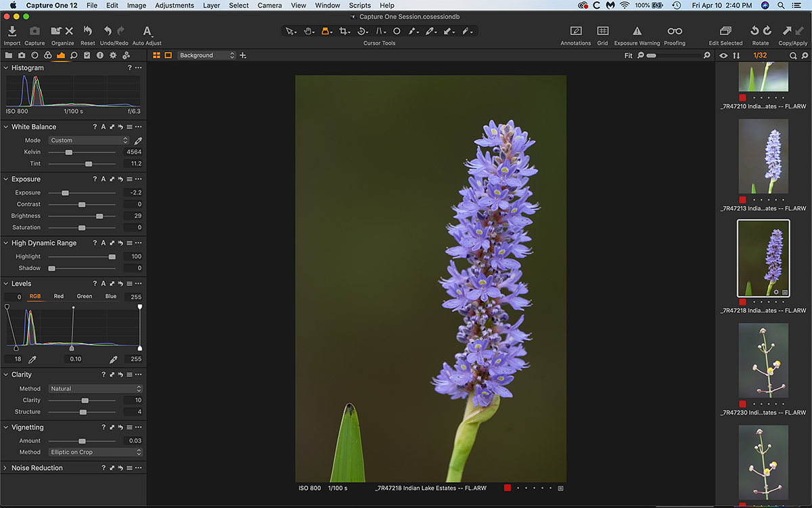This screenshot has width=812, height=508.
Task: Open the Layer menu
Action: (211, 5)
